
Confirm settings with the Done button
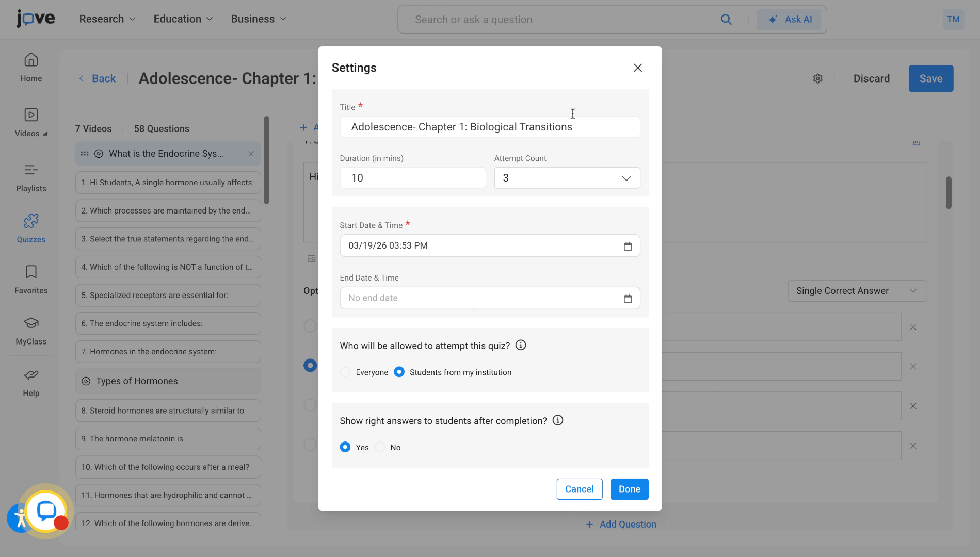coord(629,489)
